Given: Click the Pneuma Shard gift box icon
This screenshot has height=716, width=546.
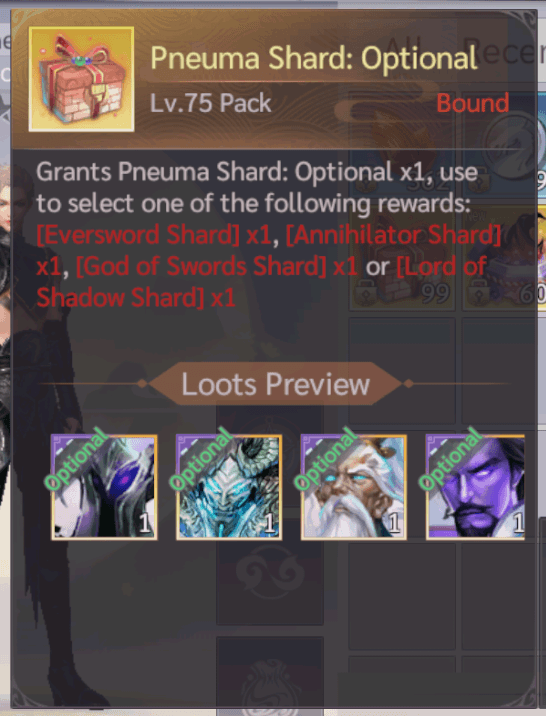Looking at the screenshot, I should click(81, 79).
